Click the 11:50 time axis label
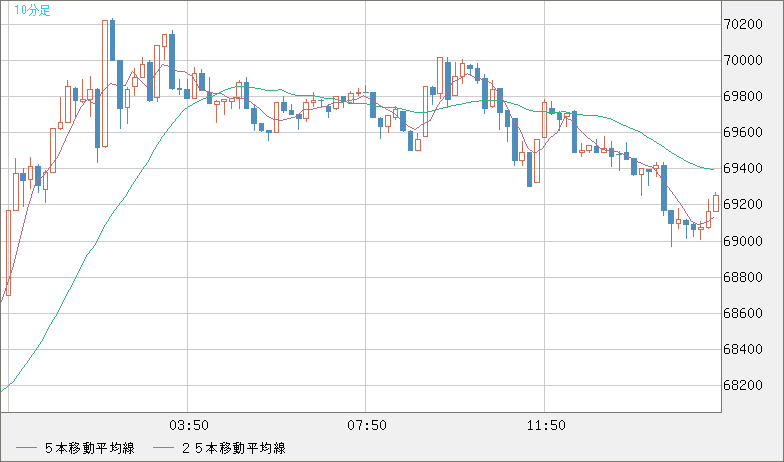Screen dimensions: 784x462 [x=546, y=426]
